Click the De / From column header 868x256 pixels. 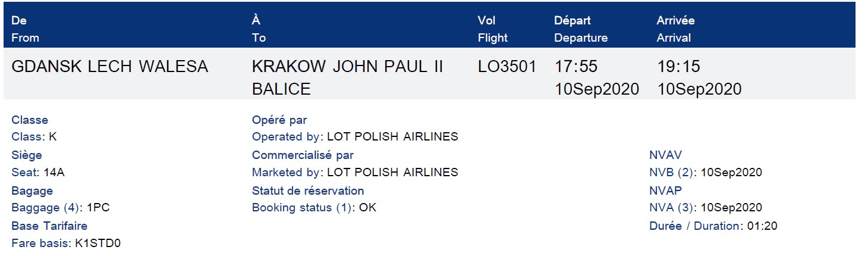point(25,29)
